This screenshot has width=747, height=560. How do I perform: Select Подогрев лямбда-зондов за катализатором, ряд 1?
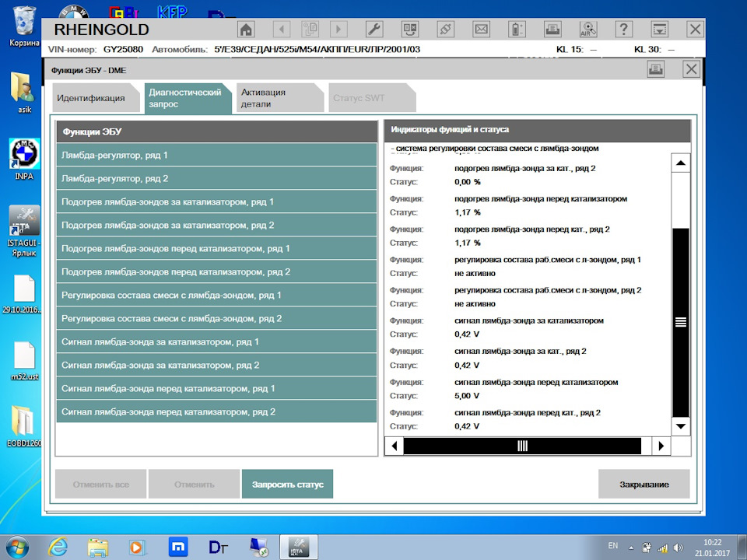tap(216, 202)
